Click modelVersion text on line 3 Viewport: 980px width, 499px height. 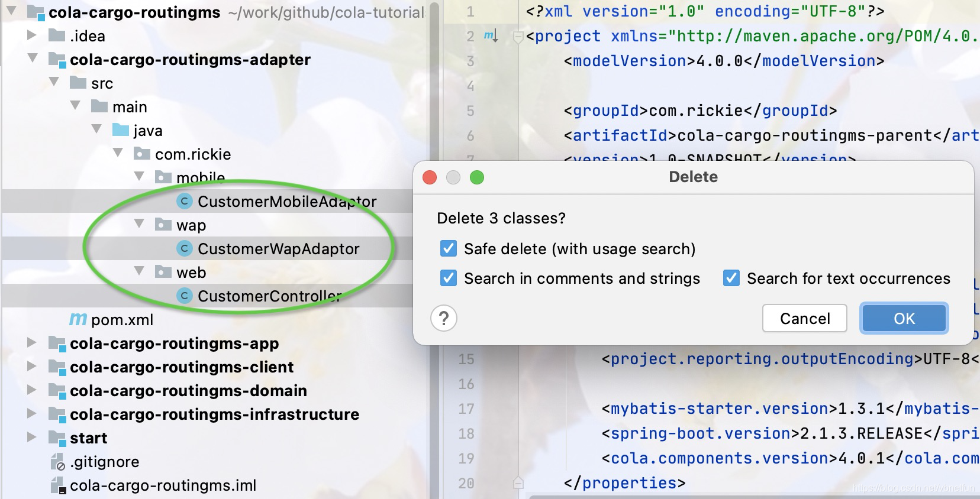pyautogui.click(x=724, y=61)
